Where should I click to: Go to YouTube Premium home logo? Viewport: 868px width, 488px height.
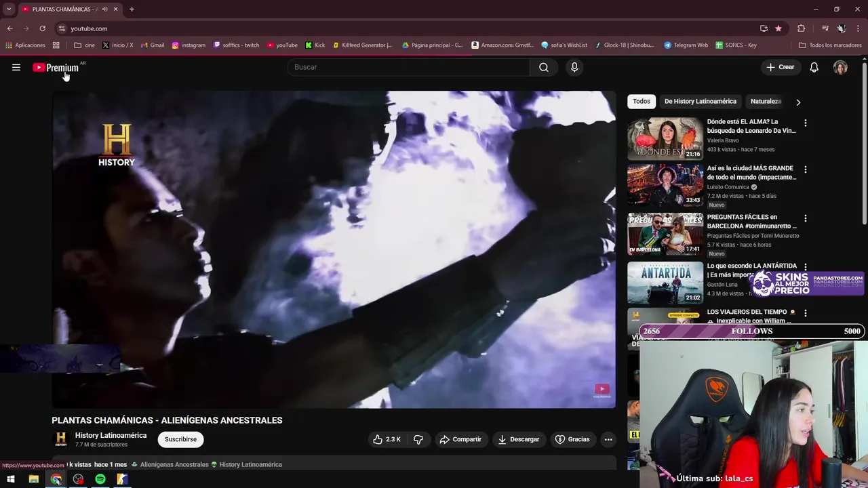57,67
